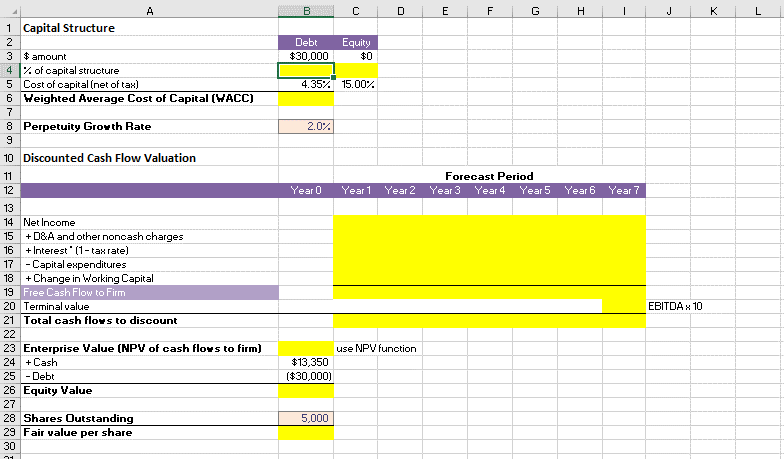Select the Year 4 header cell

pyautogui.click(x=490, y=190)
